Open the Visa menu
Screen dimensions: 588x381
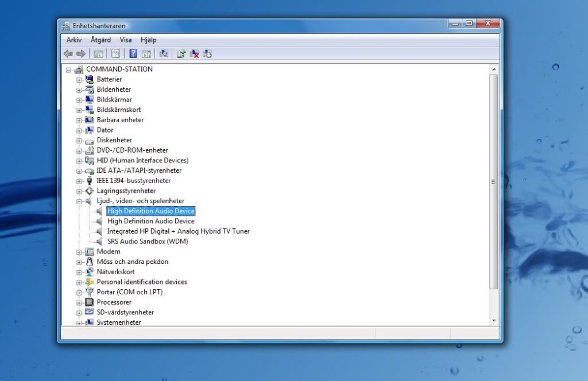pyautogui.click(x=126, y=40)
